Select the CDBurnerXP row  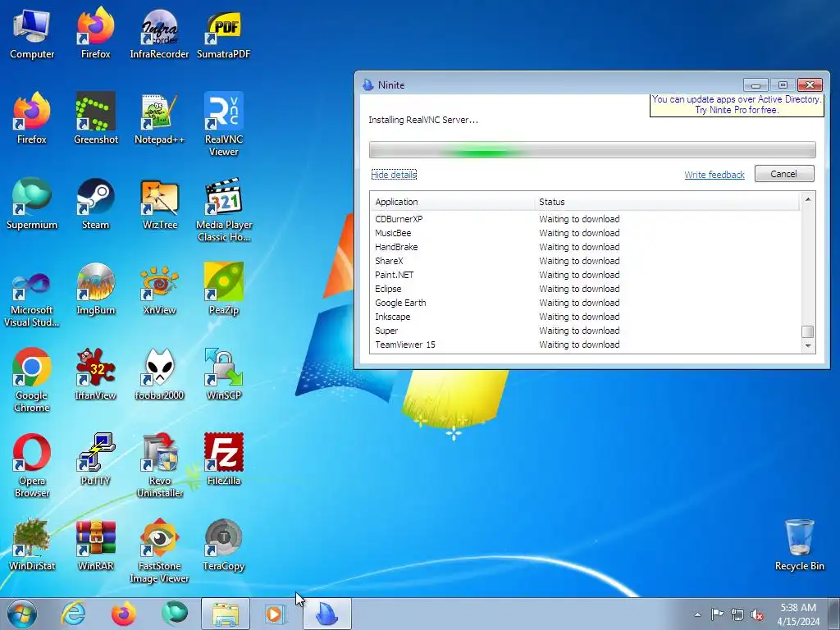pos(585,219)
